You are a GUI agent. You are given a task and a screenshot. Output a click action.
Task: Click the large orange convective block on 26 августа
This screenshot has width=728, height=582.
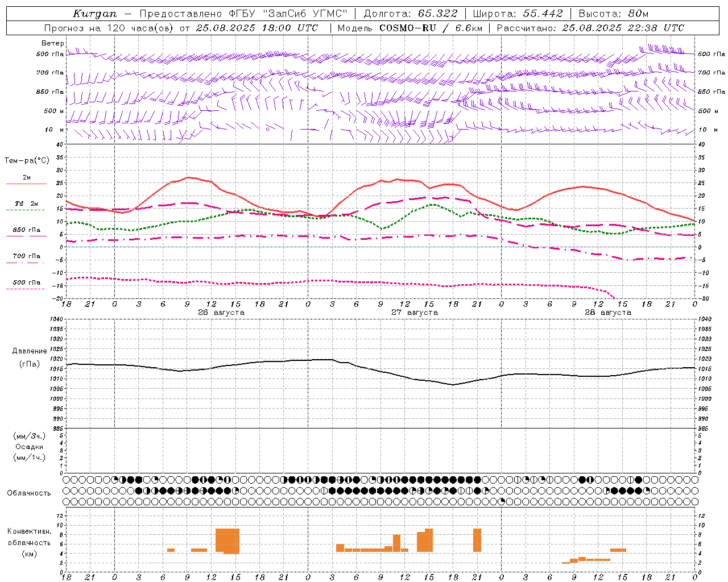coord(227,541)
